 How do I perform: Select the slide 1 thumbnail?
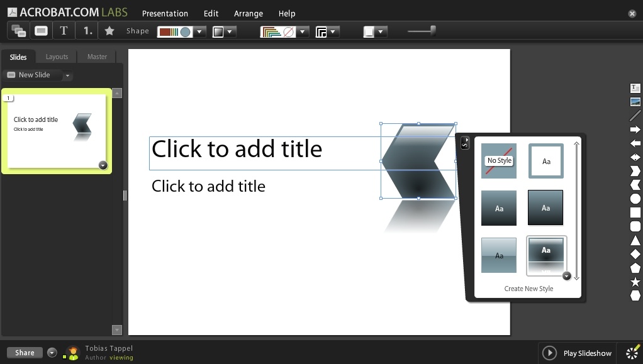pos(57,131)
